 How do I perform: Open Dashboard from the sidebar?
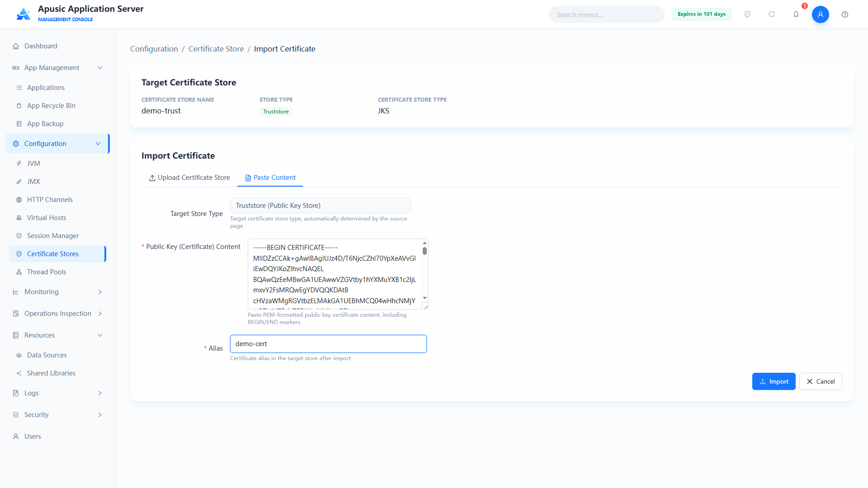click(58, 46)
